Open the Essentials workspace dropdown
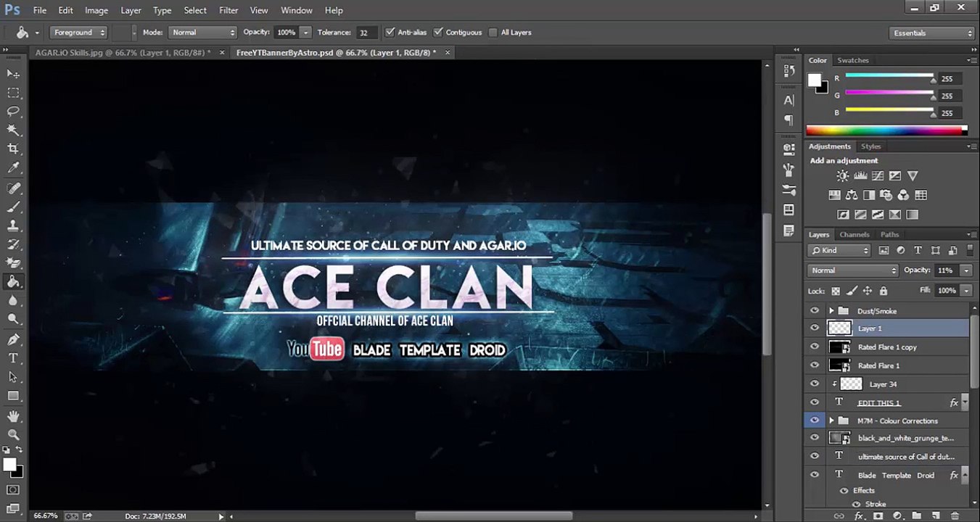The width and height of the screenshot is (980, 522). point(932,33)
